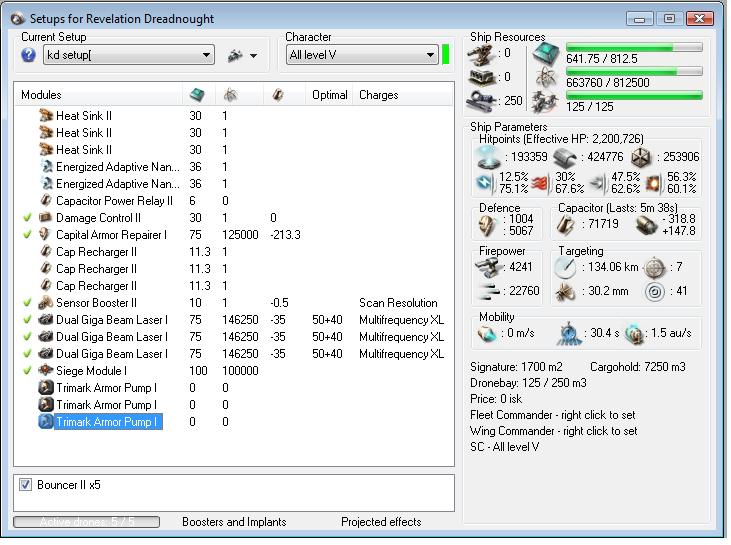This screenshot has height=545, width=731.
Task: Toggle the Bouncer II x5 drone checkbox
Action: (26, 485)
